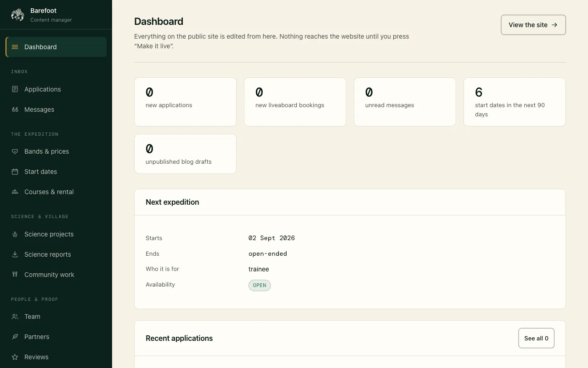Click the open-ended value text
The height and width of the screenshot is (368, 588).
pyautogui.click(x=268, y=253)
